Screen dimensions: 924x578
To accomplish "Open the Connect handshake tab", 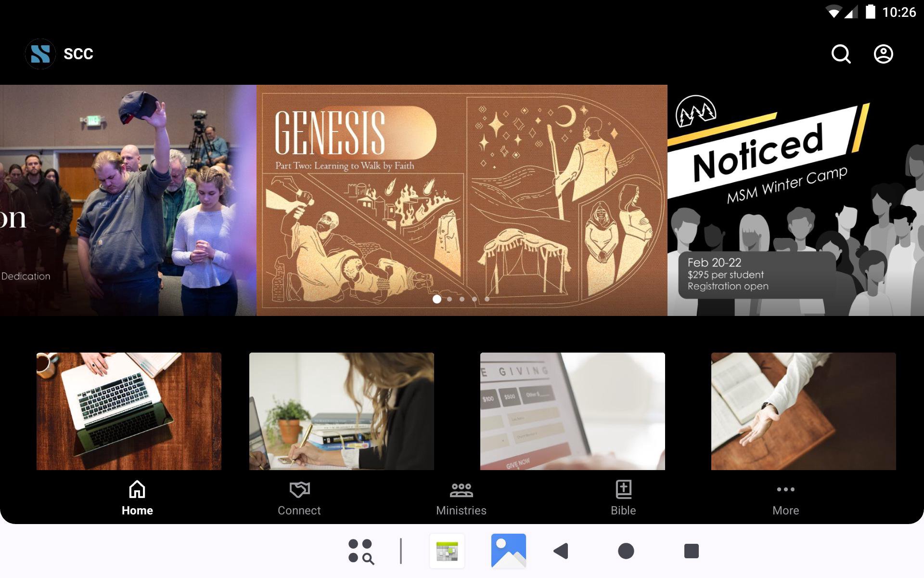I will [x=299, y=498].
